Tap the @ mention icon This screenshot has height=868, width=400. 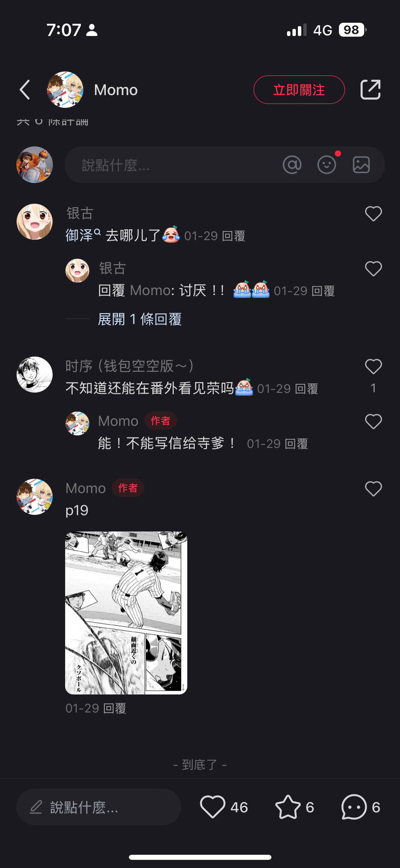click(x=292, y=165)
